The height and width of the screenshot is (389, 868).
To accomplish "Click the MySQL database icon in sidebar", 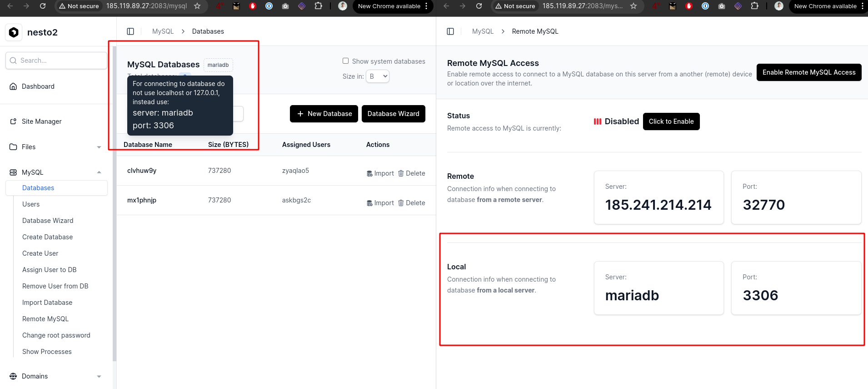I will click(13, 172).
